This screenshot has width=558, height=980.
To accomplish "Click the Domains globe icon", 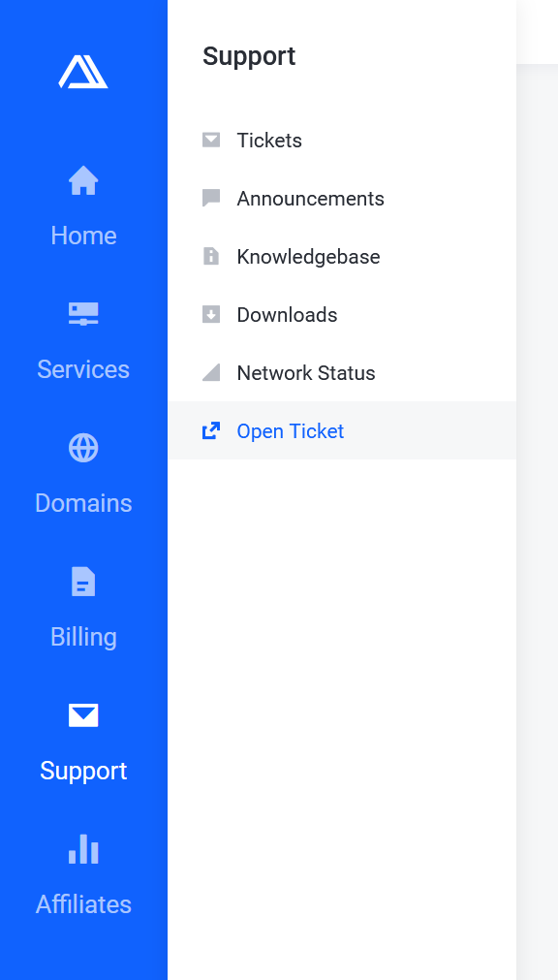I will pyautogui.click(x=83, y=448).
